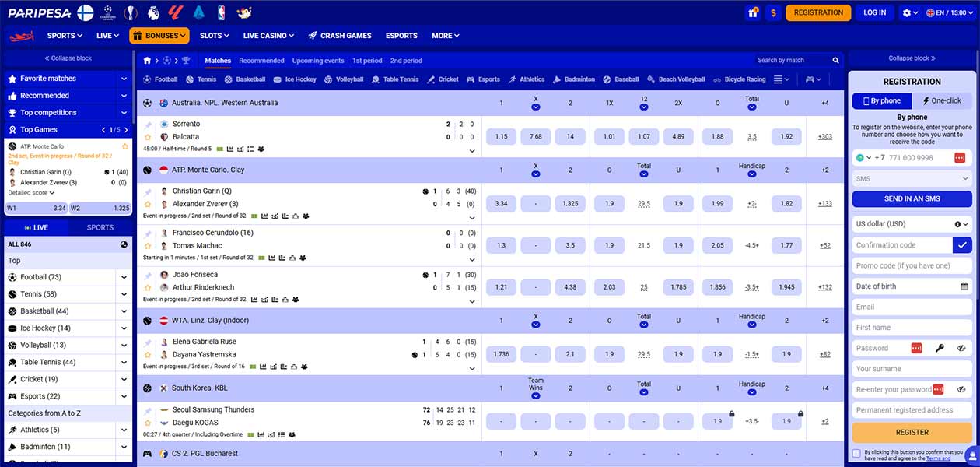Click the search magnifier icon
This screenshot has height=467, width=980.
tap(836, 61)
